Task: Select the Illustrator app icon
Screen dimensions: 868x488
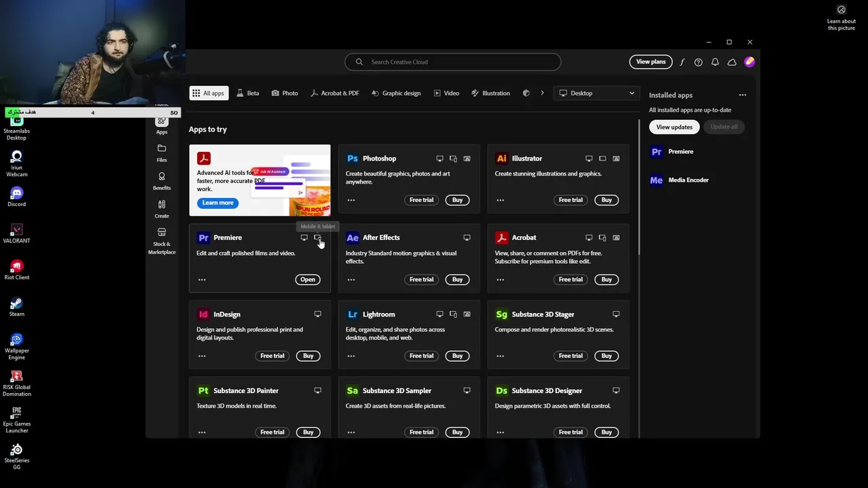Action: coord(501,159)
